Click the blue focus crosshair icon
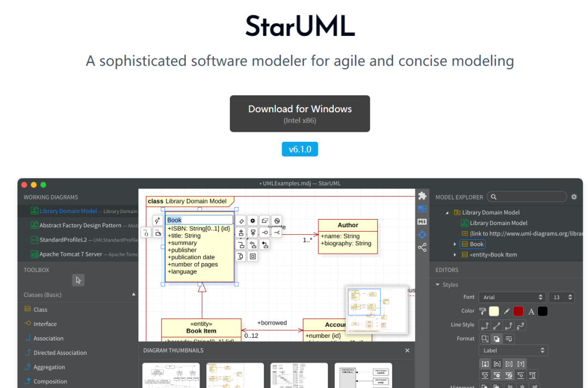This screenshot has height=388, width=588. (422, 234)
